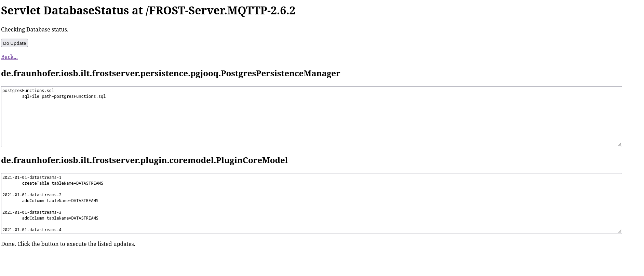
Task: Click the 2021-01-01-datastreams-1 entry
Action: pyautogui.click(x=32, y=178)
